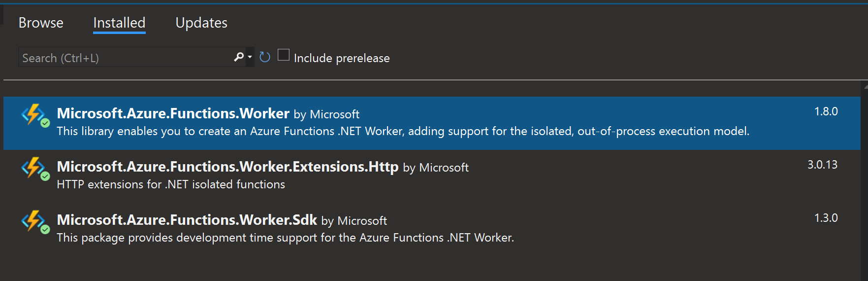Click the package list vertical scrollbar
This screenshot has width=868, height=281.
(x=865, y=182)
